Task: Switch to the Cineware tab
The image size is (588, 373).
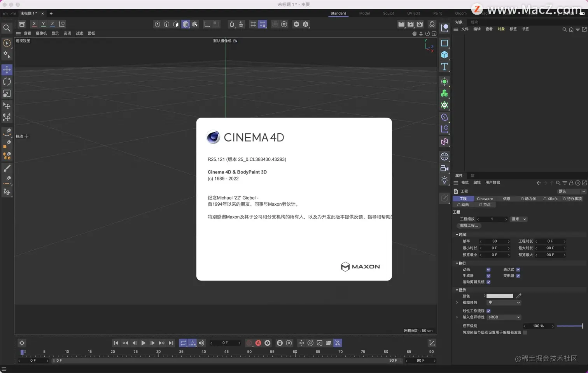Action: click(x=485, y=199)
